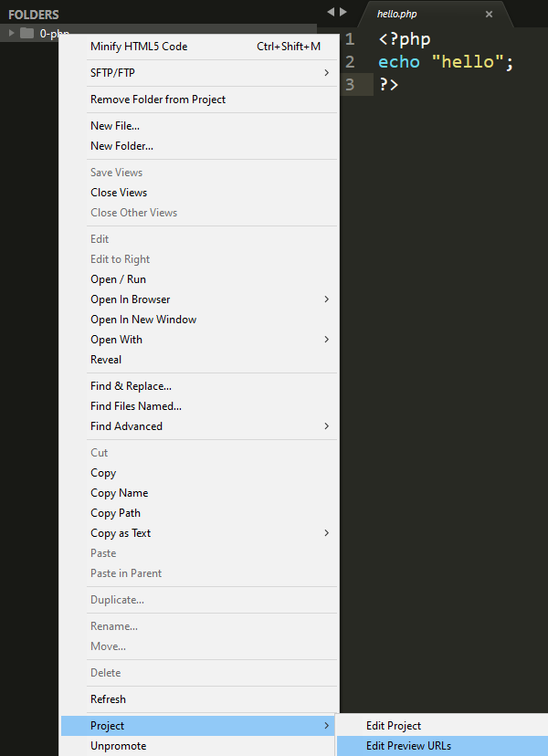Select Edit Project in the submenu
Viewport: 548px width, 756px height.
(394, 726)
